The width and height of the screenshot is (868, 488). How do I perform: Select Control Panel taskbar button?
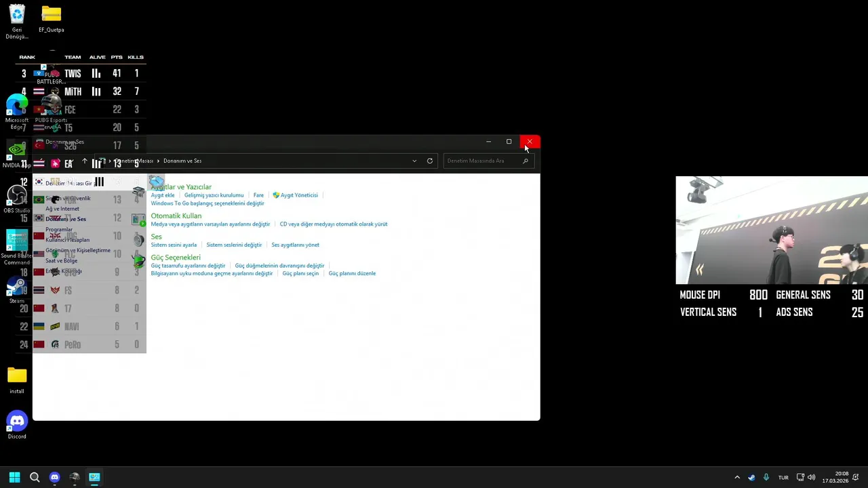tap(94, 477)
